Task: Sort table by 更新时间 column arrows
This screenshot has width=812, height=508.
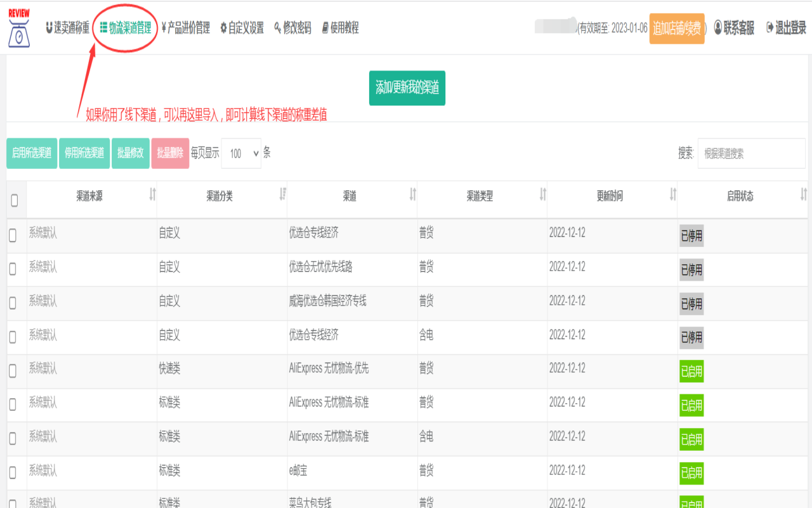Action: click(x=673, y=194)
